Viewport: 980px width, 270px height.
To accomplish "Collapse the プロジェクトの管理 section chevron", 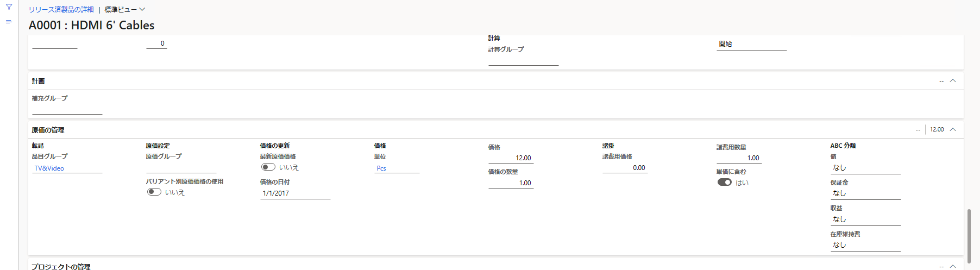I will 953,266.
